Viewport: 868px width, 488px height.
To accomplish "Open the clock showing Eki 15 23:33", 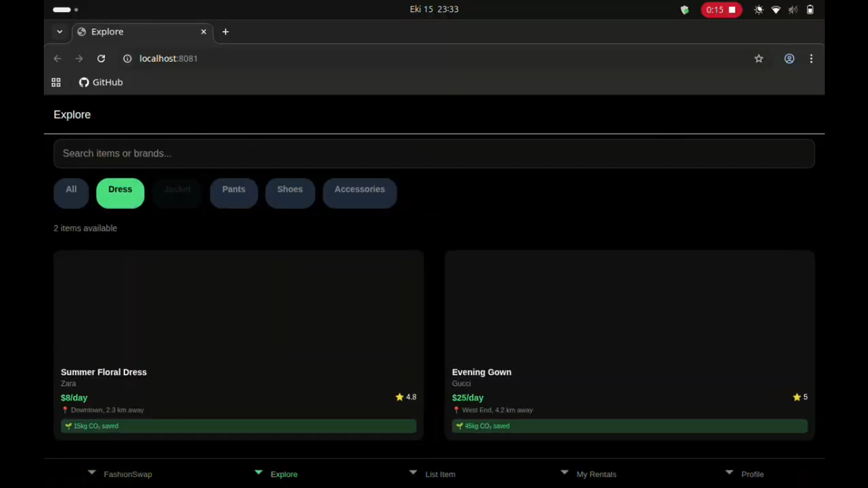I will [434, 10].
